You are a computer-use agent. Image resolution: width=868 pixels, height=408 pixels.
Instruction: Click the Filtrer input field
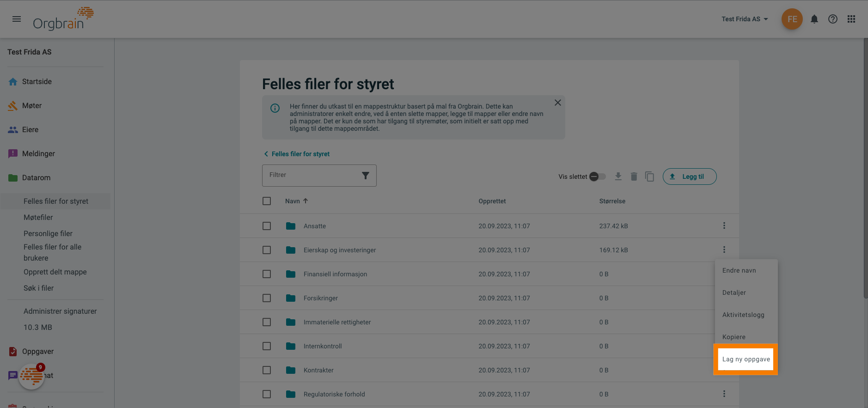click(319, 176)
